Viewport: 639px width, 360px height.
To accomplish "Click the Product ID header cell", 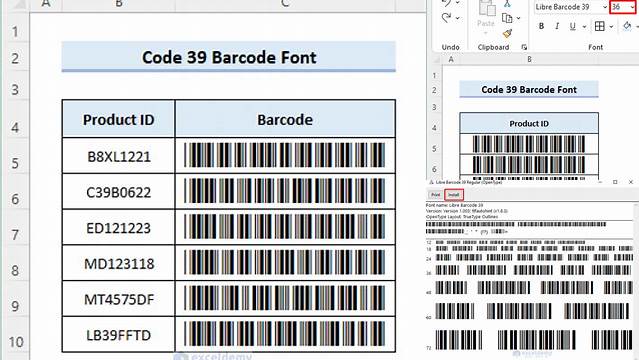I will click(x=119, y=119).
